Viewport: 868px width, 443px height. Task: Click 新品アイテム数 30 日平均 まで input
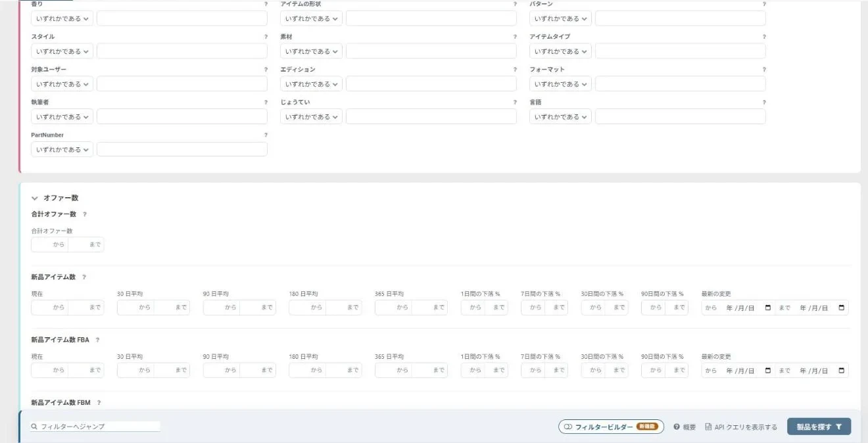tap(172, 308)
